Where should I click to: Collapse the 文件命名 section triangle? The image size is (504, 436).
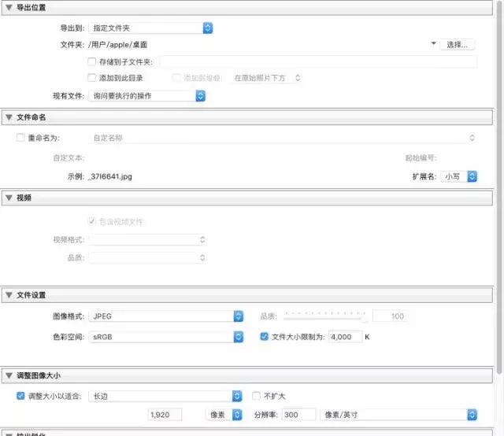click(9, 117)
